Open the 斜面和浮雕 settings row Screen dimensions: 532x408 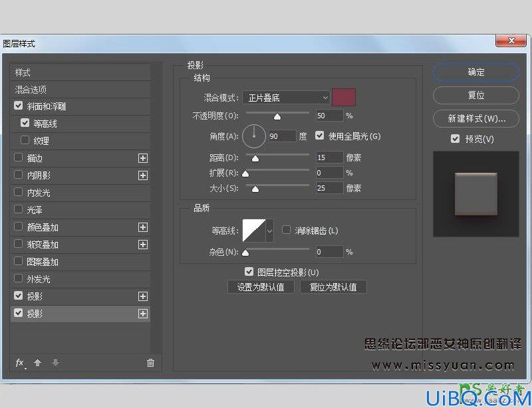click(x=80, y=107)
